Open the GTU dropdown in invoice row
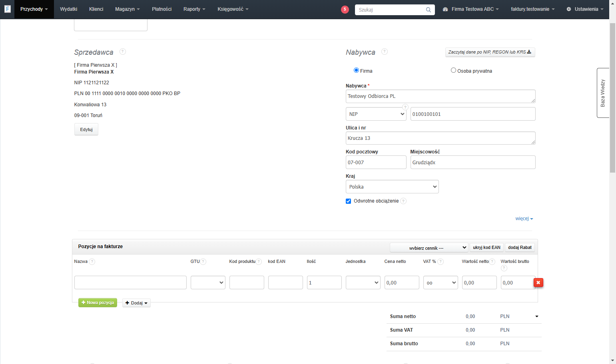The width and height of the screenshot is (616, 364). coord(208,282)
